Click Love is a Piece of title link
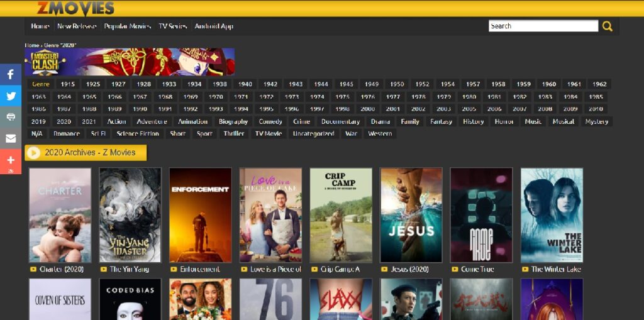The image size is (644, 320). tap(275, 270)
